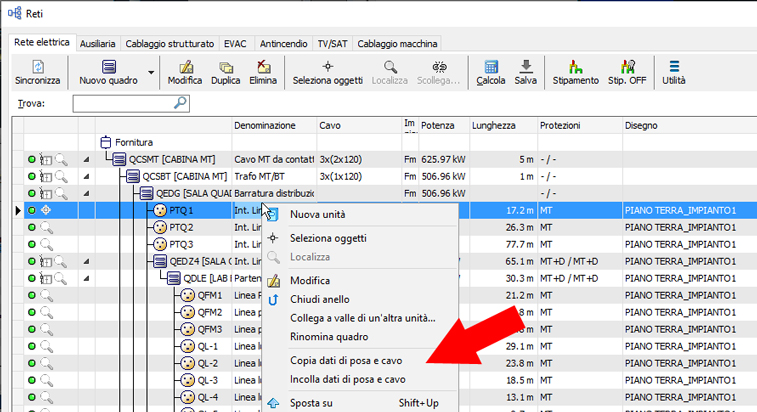The image size is (757, 412).
Task: Choose Modifica in the context menu
Action: (x=360, y=281)
